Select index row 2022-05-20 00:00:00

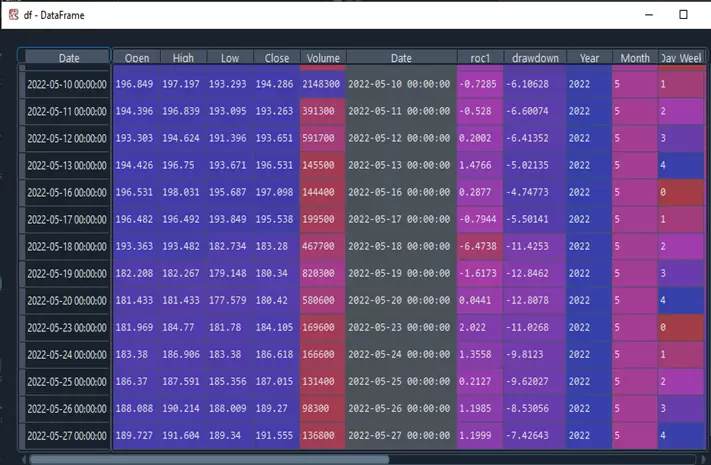coord(65,300)
